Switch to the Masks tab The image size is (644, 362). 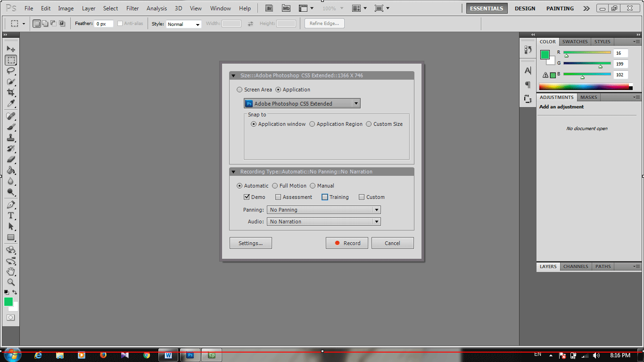click(x=588, y=97)
